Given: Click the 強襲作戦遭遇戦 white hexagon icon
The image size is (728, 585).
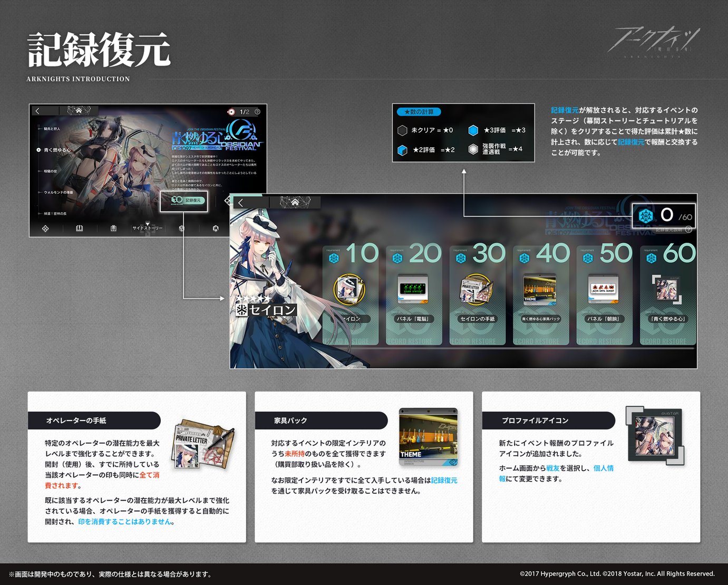Looking at the screenshot, I should tap(473, 150).
